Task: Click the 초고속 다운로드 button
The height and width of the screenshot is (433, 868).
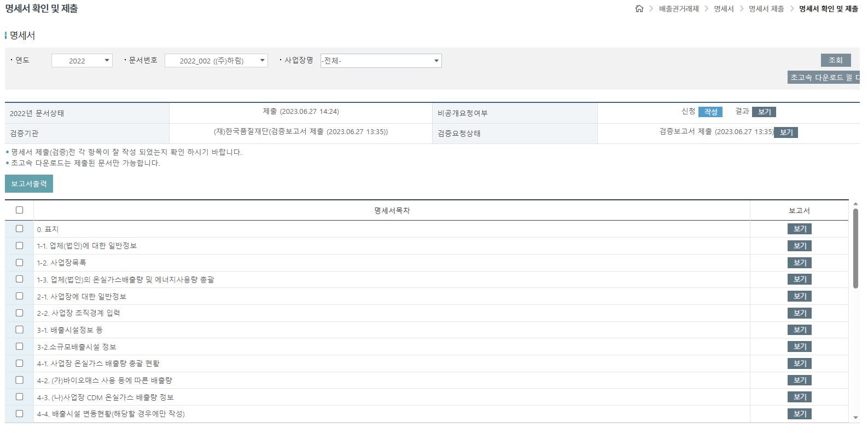Action: pos(824,78)
